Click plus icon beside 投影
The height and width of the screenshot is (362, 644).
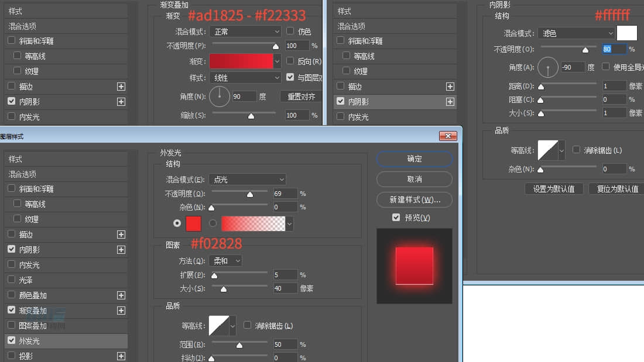(x=121, y=356)
